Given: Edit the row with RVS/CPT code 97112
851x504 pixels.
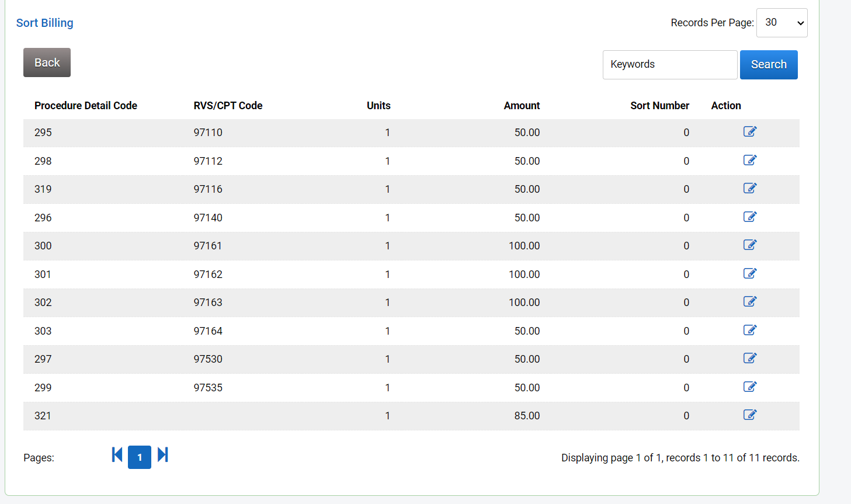Looking at the screenshot, I should click(749, 160).
